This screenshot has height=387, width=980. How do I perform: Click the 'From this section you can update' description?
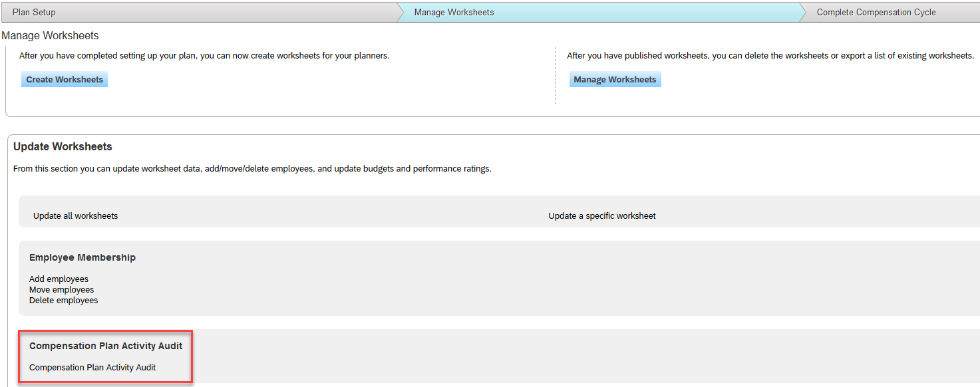(252, 168)
